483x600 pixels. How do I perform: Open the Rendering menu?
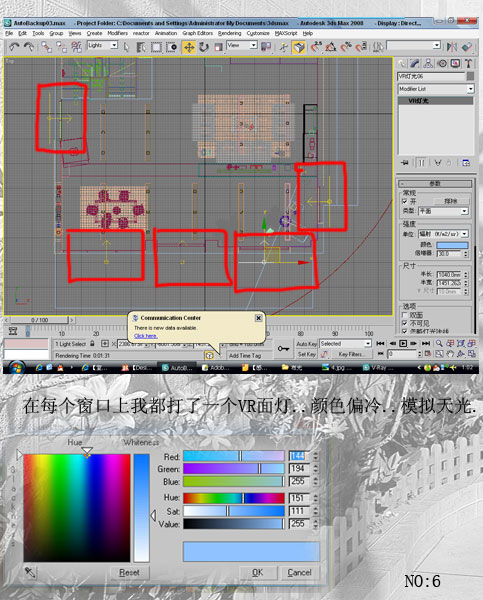click(x=230, y=33)
